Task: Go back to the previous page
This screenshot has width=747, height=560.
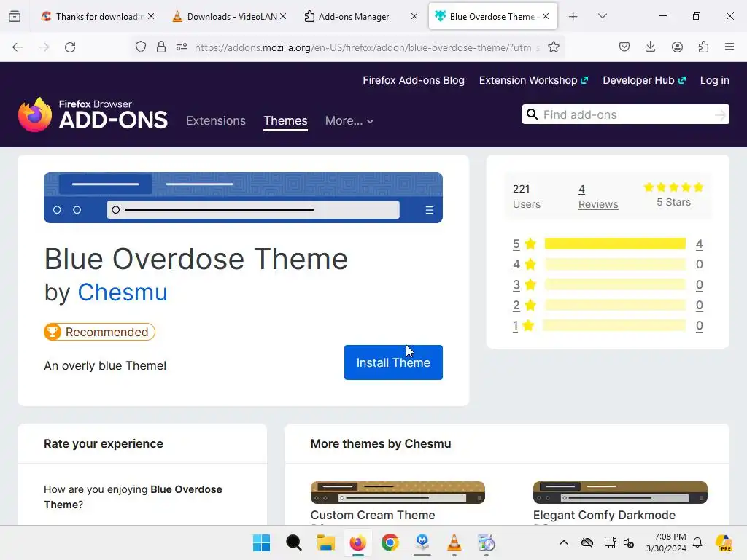Action: pyautogui.click(x=18, y=47)
